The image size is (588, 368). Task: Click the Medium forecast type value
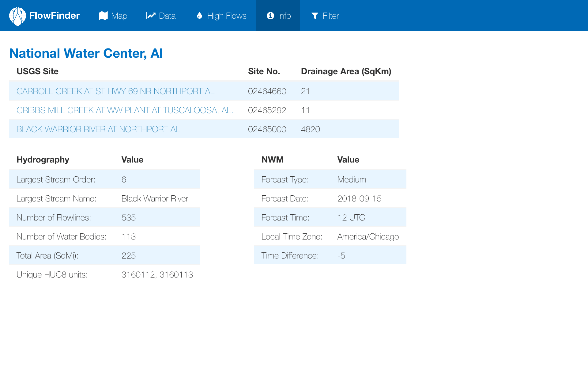click(x=352, y=179)
